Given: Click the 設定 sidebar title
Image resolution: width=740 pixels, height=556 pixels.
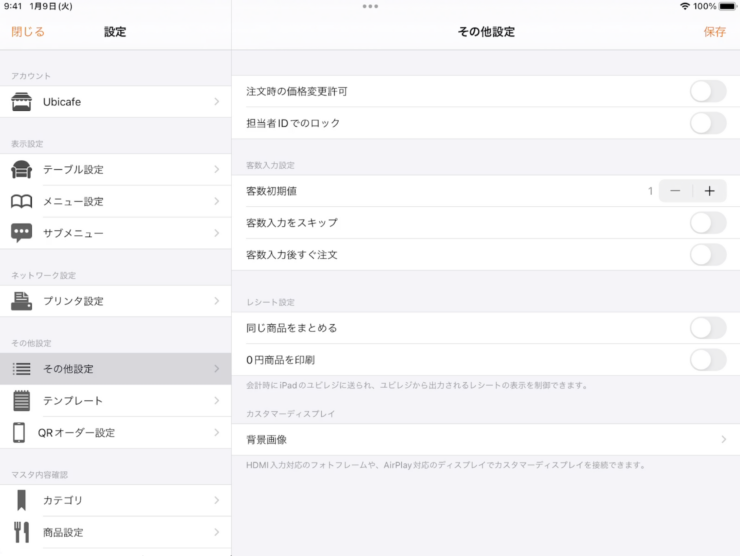Looking at the screenshot, I should (115, 32).
